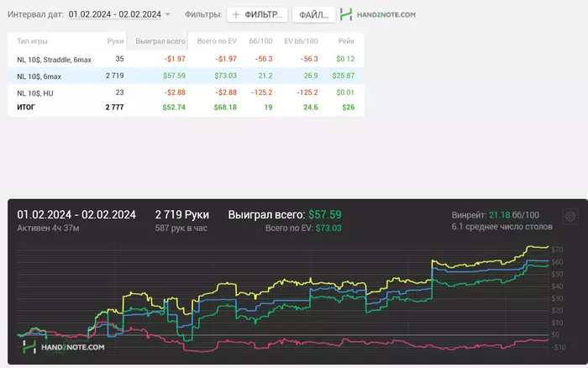
Task: Click the 2 777 total hands cell
Action: (x=114, y=108)
